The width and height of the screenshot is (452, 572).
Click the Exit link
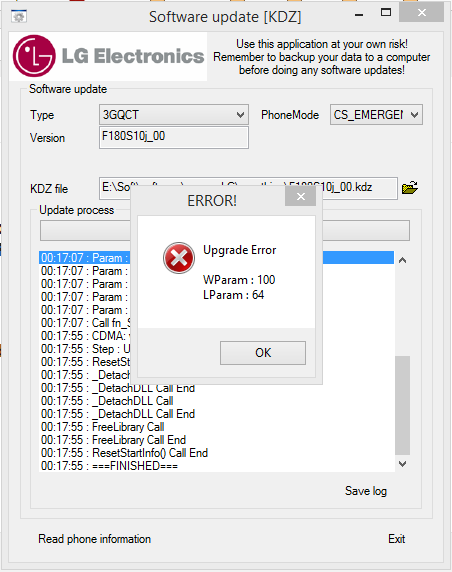tap(397, 539)
